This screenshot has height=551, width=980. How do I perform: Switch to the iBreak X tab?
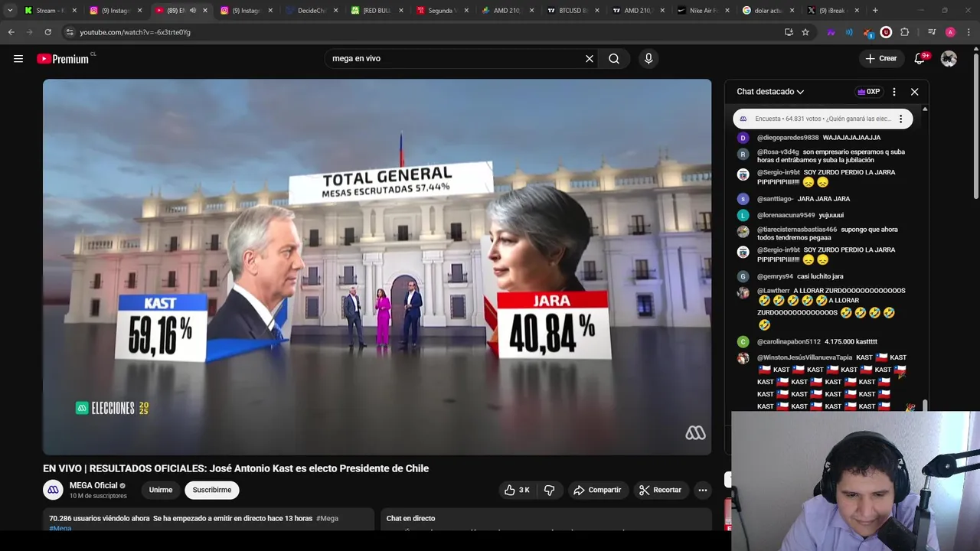833,11
